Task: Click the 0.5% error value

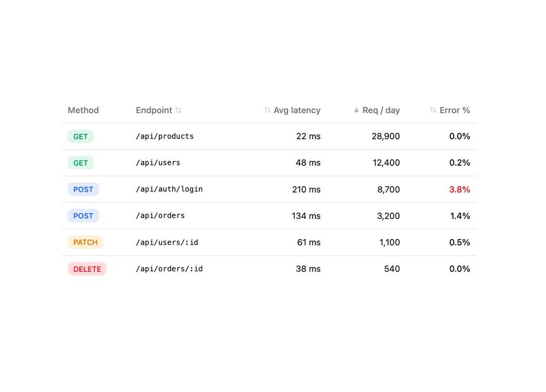Action: click(x=460, y=242)
